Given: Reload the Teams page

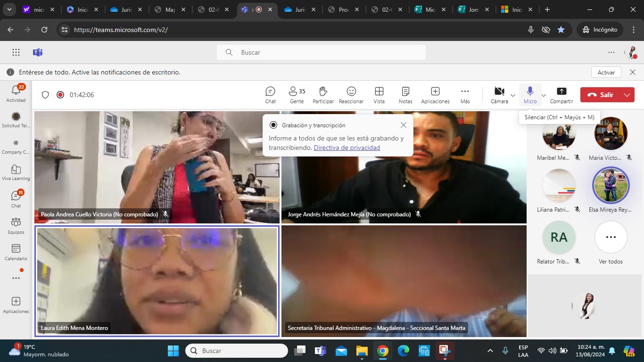Looking at the screenshot, I should [44, 30].
